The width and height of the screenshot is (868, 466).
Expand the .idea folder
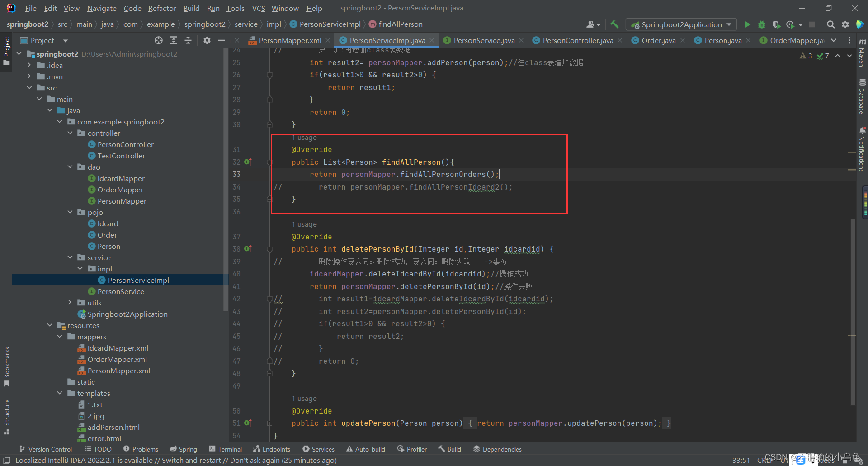(29, 65)
